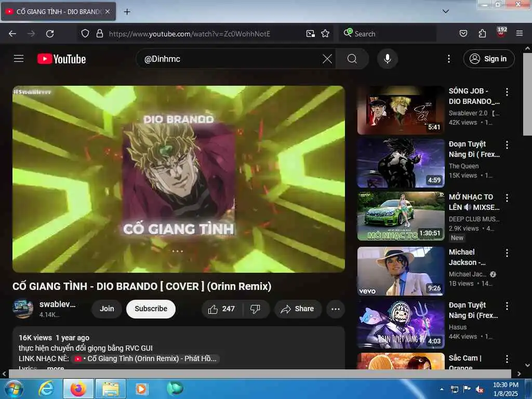The width and height of the screenshot is (532, 399).
Task: Dislike the video with thumbs down
Action: click(x=255, y=309)
